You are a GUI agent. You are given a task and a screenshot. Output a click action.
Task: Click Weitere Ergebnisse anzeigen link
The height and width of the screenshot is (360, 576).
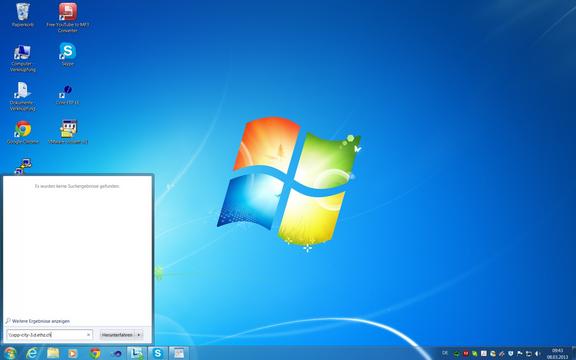(x=40, y=321)
